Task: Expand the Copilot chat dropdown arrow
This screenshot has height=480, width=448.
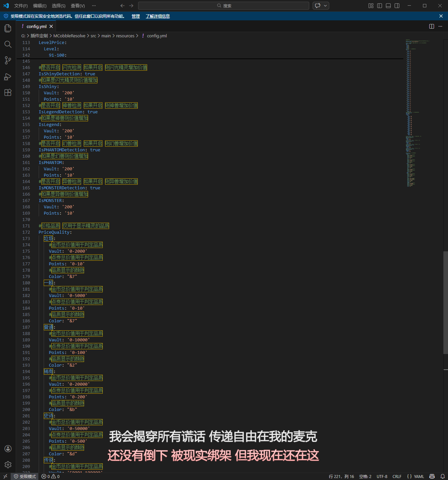Action: click(x=325, y=6)
